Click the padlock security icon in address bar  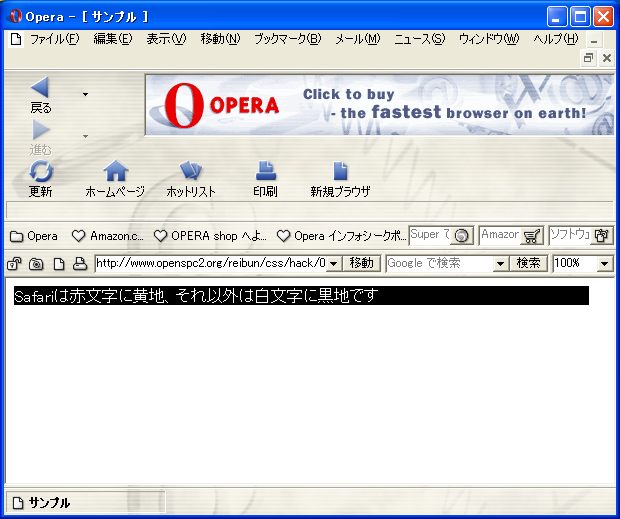click(x=14, y=264)
